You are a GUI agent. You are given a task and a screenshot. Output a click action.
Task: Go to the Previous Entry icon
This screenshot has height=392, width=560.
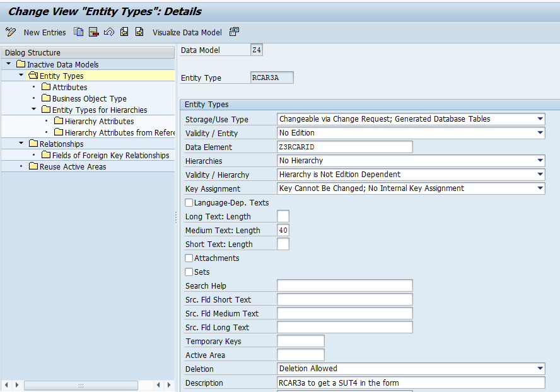pos(124,32)
